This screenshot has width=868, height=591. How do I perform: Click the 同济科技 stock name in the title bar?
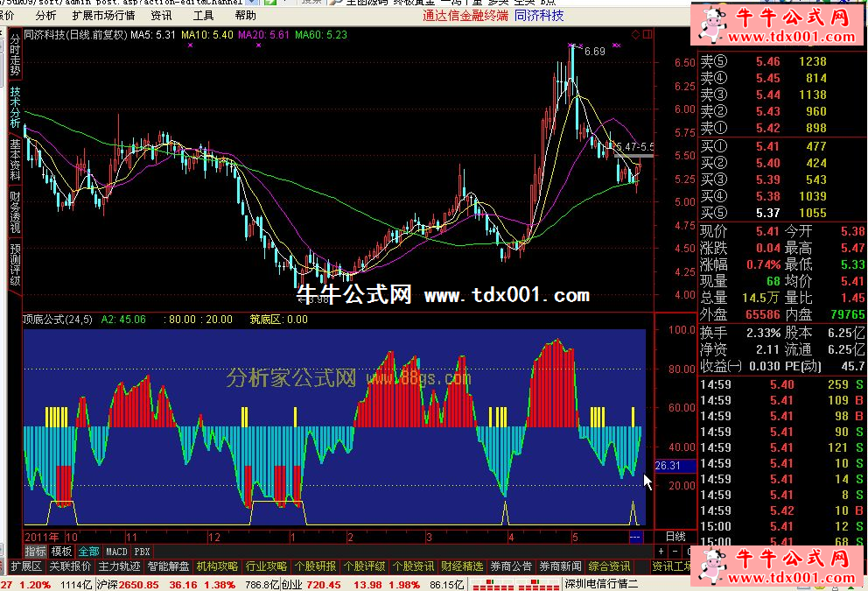539,16
